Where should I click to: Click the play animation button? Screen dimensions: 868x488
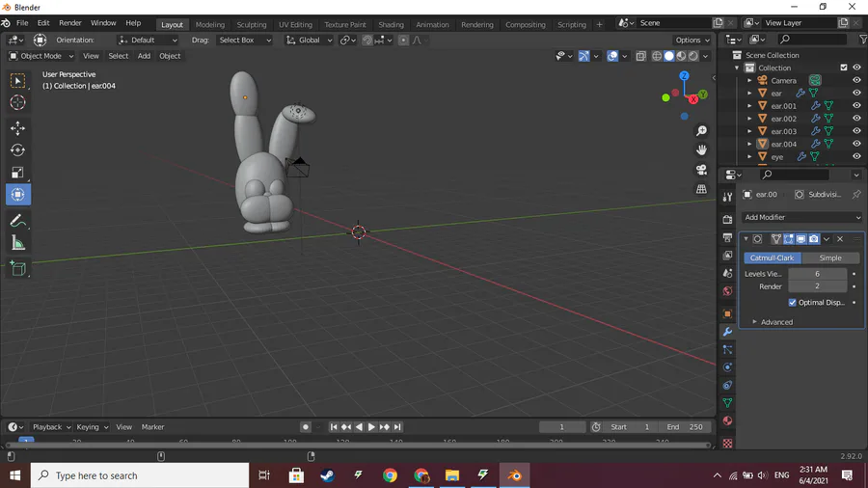tap(371, 427)
